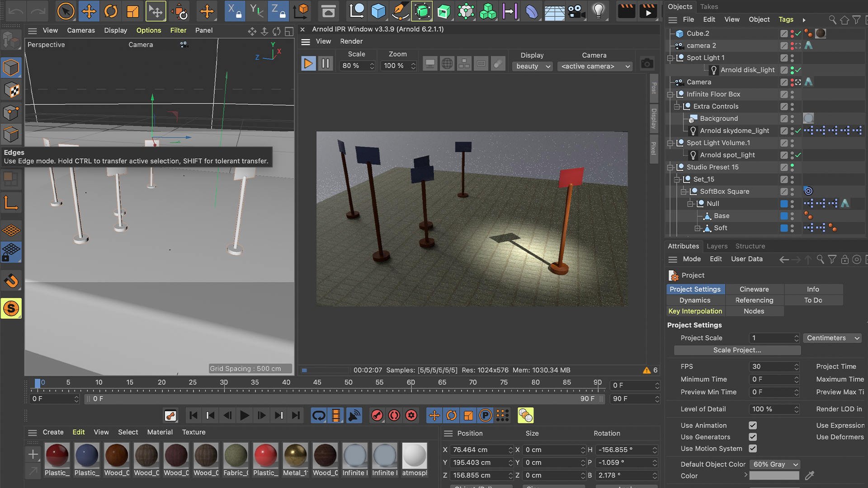Pause the Arnold IPR render
The height and width of the screenshot is (488, 868).
coord(325,64)
